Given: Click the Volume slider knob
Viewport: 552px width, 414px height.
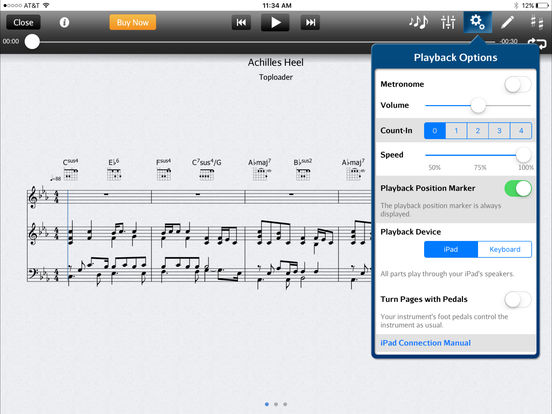Looking at the screenshot, I should [x=478, y=105].
